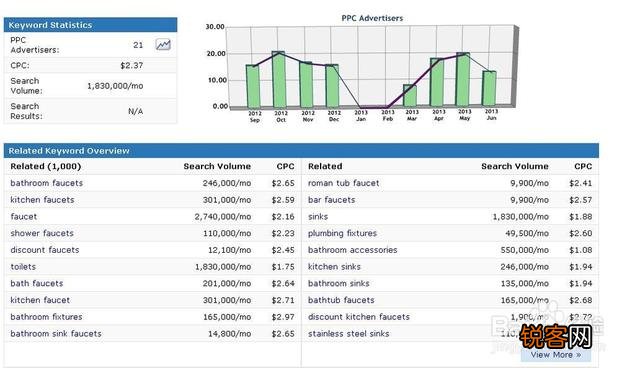The image size is (640, 368).
Task: Click the 550,000/mo search volume value
Action: pos(524,250)
